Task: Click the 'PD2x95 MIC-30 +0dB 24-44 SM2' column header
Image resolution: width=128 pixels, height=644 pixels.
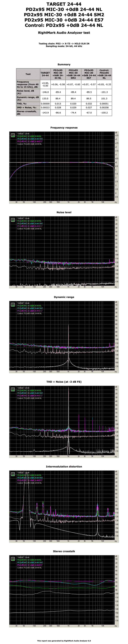Action: point(73,74)
